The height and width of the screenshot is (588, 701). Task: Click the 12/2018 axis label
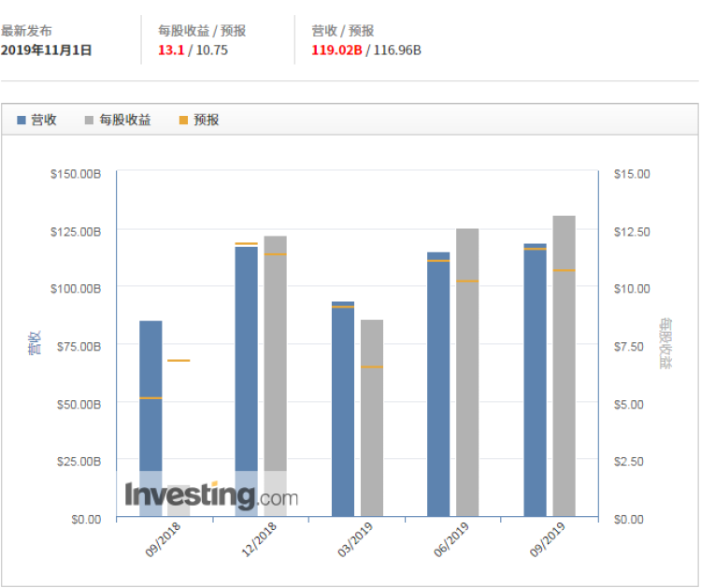259,539
